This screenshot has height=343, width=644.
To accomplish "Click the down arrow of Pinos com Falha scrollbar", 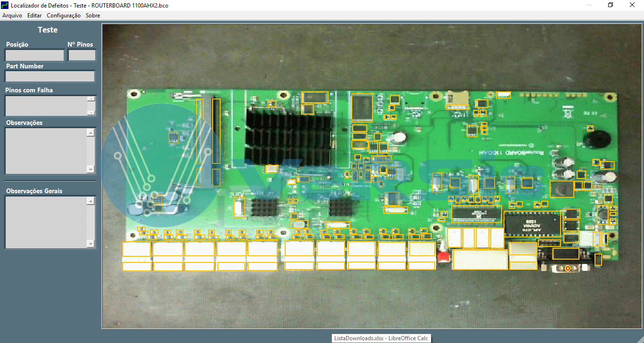I will (91, 113).
